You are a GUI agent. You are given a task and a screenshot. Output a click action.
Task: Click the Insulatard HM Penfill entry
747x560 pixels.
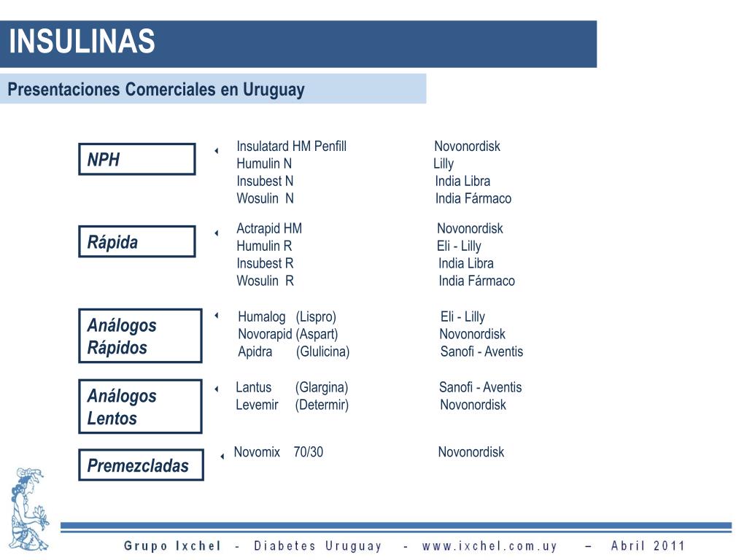[292, 146]
